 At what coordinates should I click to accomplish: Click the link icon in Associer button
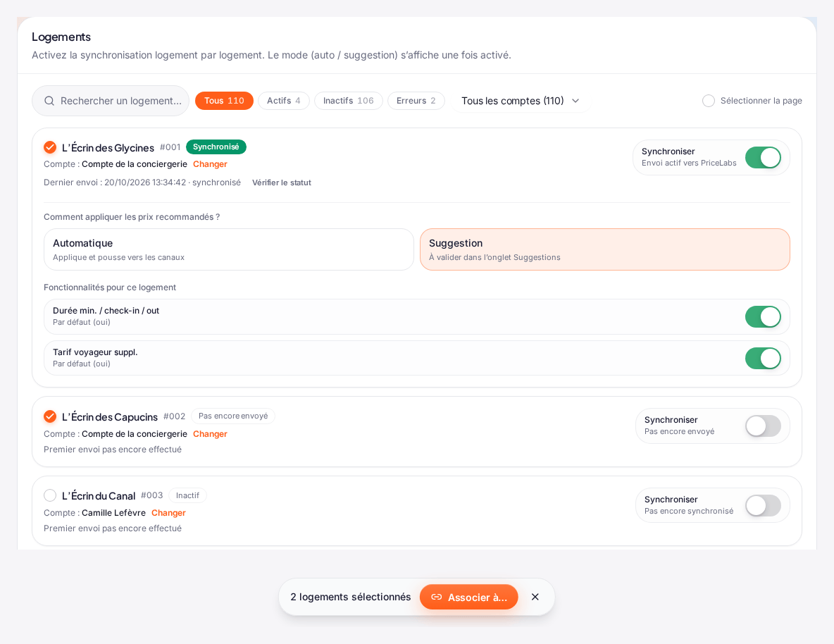436,597
